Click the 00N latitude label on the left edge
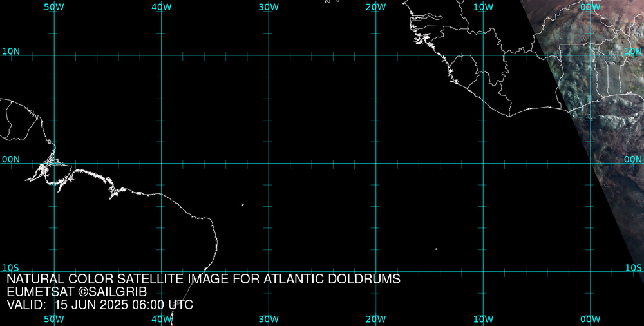 pos(11,160)
